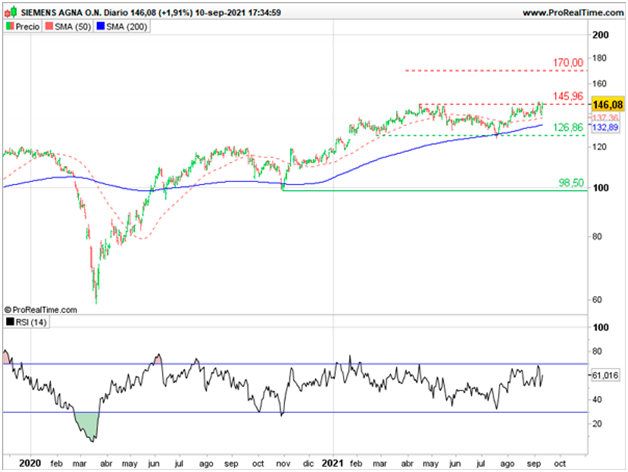This screenshot has height=472, width=628.
Task: Click the © ProRealTime.com copyright text
Action: point(41,310)
